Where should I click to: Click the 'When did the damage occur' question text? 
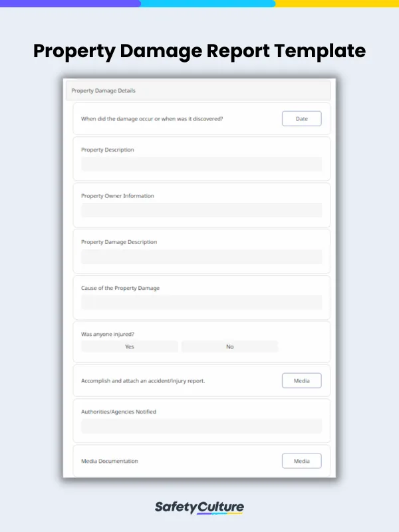click(152, 119)
